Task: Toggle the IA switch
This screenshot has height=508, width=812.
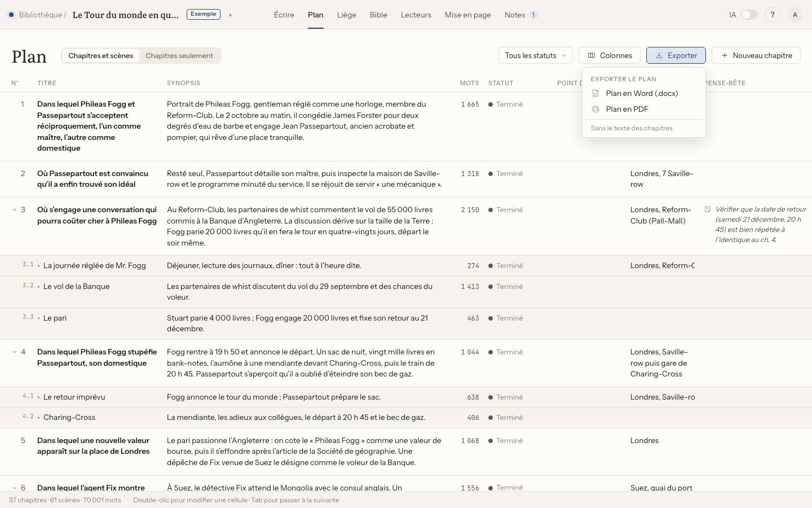Action: 749,15
